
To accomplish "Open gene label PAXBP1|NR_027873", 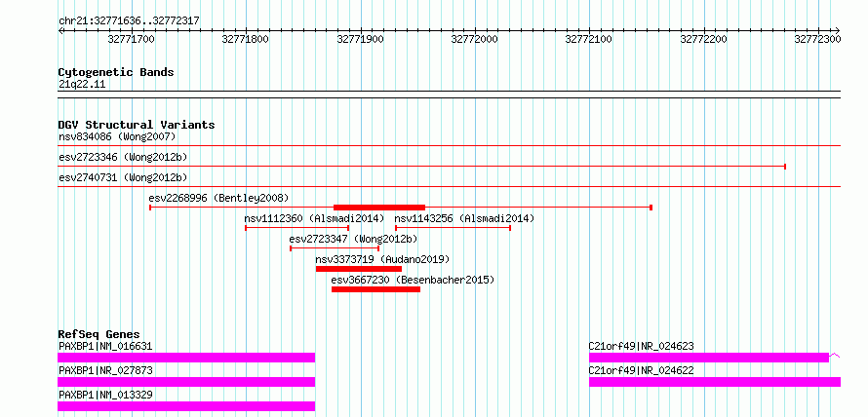I will coord(105,370).
